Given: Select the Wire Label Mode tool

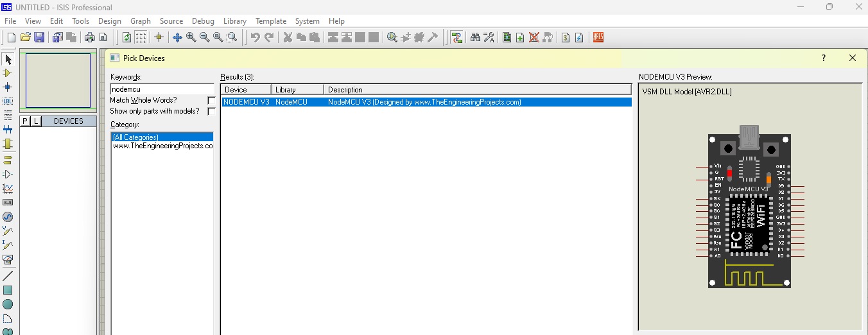Looking at the screenshot, I should [x=8, y=101].
